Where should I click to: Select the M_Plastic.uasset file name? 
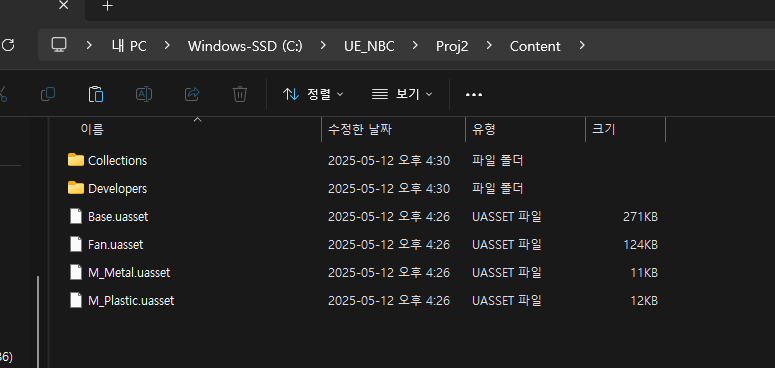(x=131, y=301)
